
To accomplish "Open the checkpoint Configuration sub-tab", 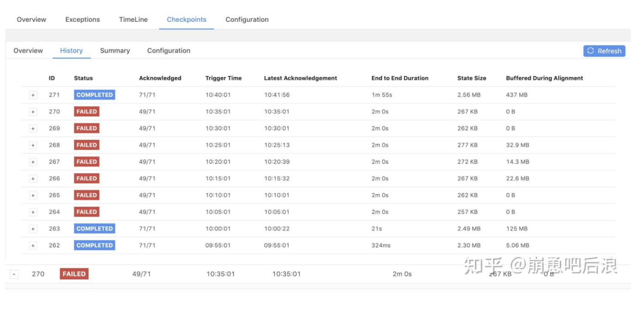I will [x=169, y=51].
